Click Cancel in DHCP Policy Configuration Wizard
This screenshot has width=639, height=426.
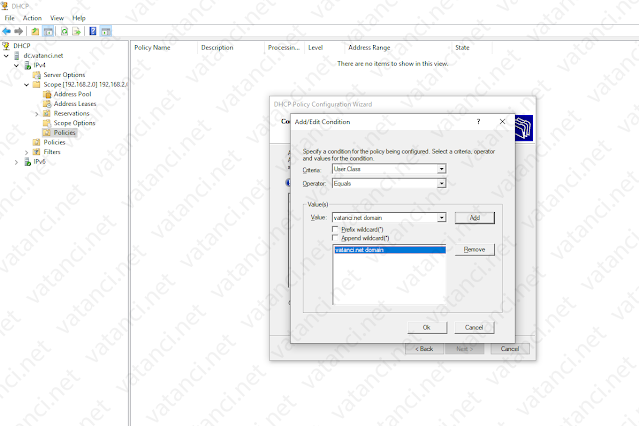click(x=510, y=349)
